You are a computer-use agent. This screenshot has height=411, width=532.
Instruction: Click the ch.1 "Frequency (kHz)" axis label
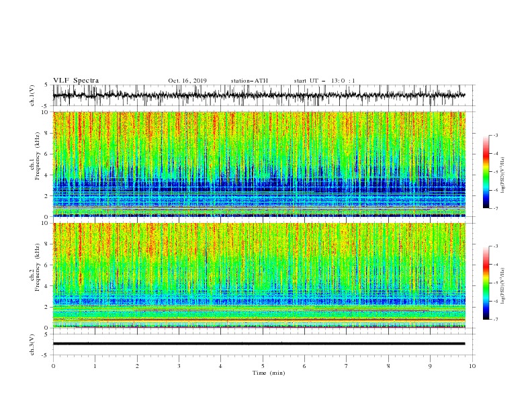click(38, 156)
